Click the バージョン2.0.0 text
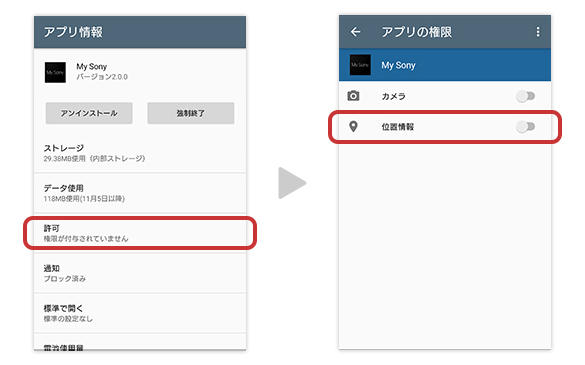The width and height of the screenshot is (585, 365). pos(102,77)
